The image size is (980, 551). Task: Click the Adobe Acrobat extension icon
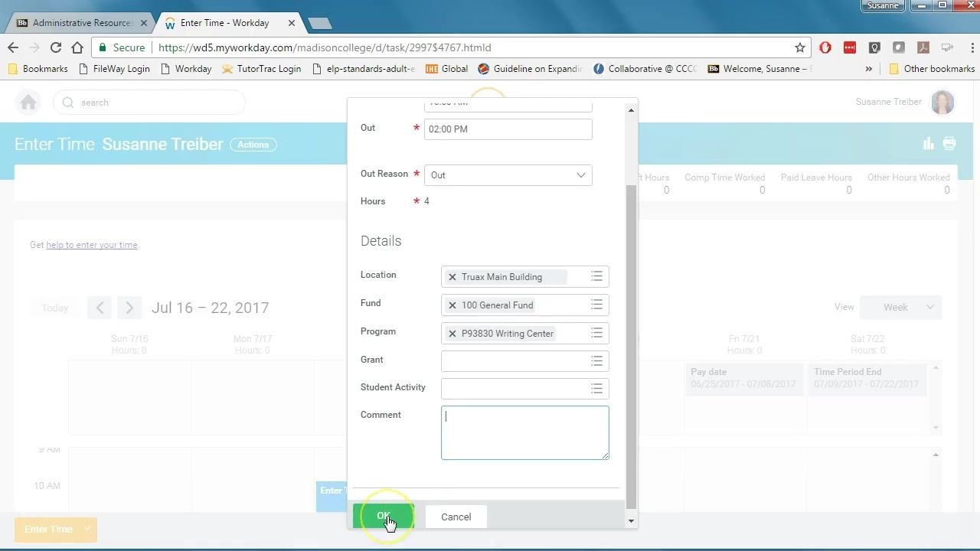(923, 47)
